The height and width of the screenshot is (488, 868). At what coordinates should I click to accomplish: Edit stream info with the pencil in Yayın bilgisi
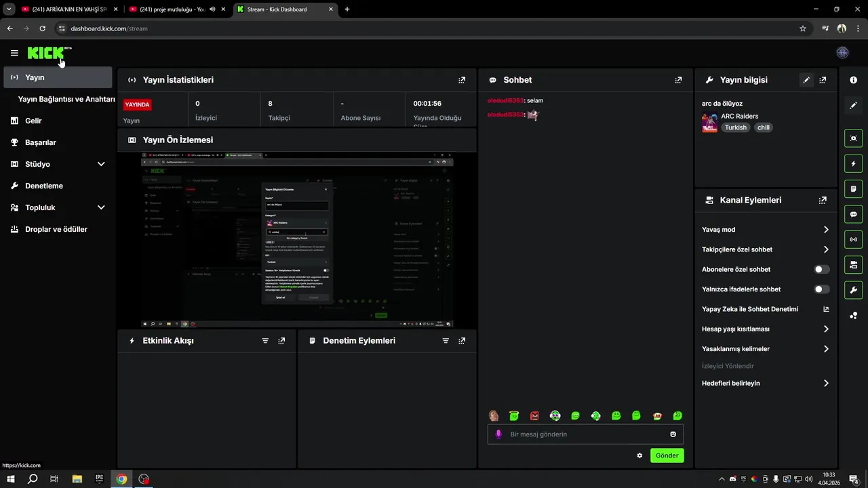pos(806,80)
